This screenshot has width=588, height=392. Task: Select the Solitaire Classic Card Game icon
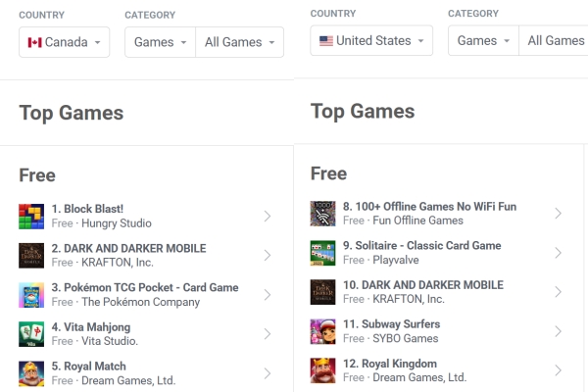point(323,253)
